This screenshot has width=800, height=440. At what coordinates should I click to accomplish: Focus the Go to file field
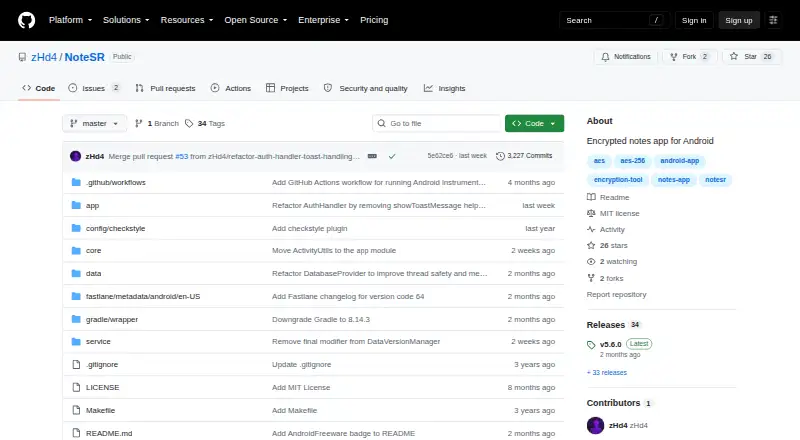click(437, 124)
